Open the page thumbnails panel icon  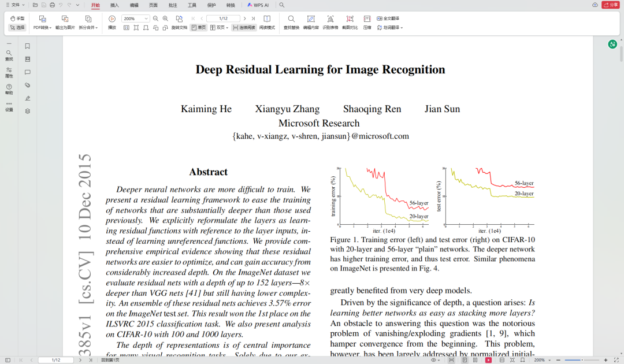click(28, 60)
